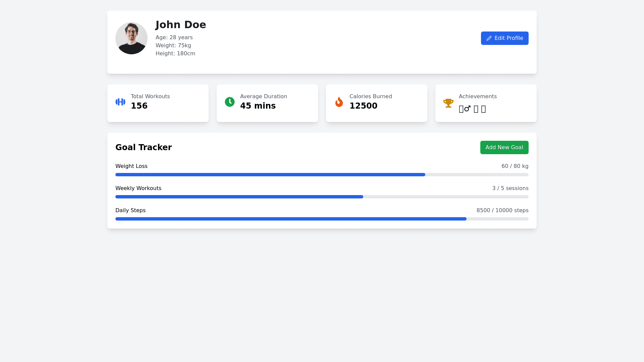Select the Total Workouts stat card
This screenshot has height=362, width=644.
158,103
